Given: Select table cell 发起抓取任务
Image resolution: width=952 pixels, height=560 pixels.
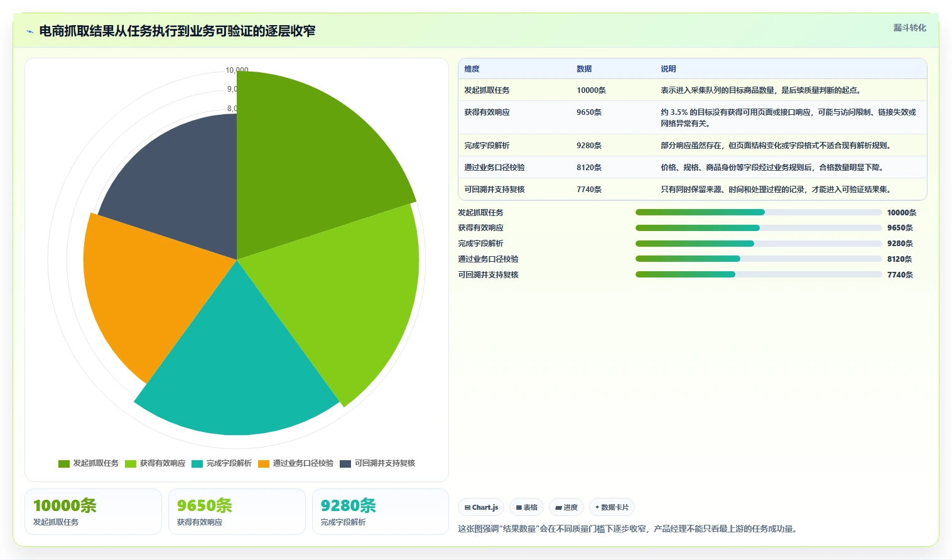Looking at the screenshot, I should click(x=487, y=90).
